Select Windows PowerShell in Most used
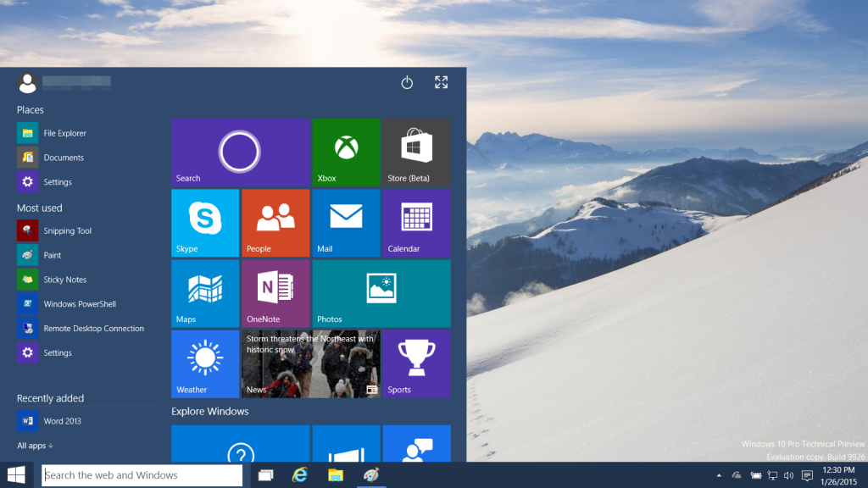The image size is (868, 488). (79, 304)
